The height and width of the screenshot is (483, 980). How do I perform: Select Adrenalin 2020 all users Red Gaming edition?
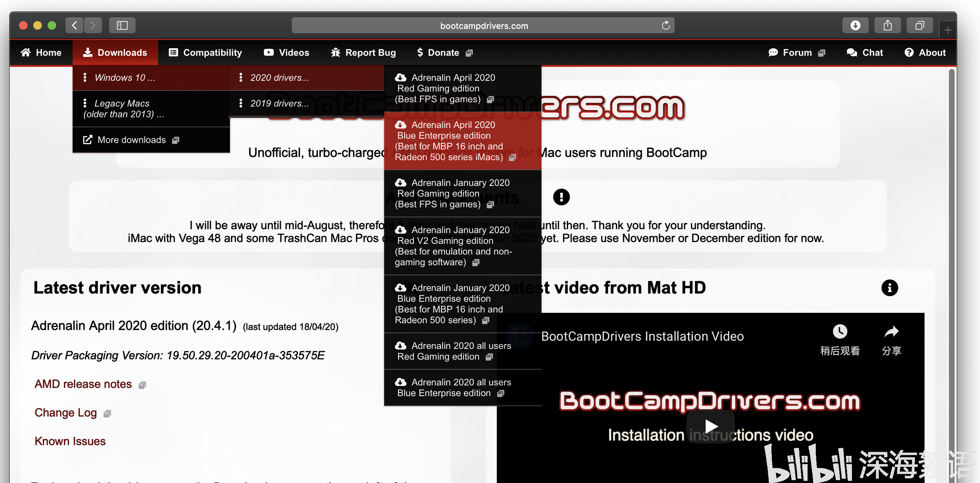point(462,351)
